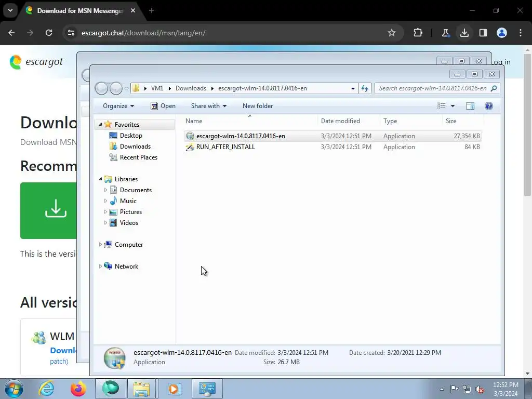Viewport: 532px width, 399px height.
Task: Click the Chrome back arrow
Action: (x=11, y=33)
